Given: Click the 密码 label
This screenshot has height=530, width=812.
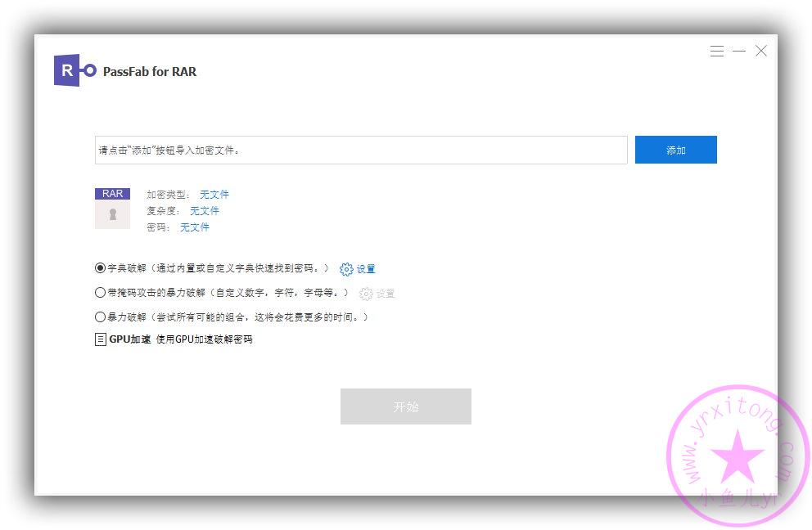Looking at the screenshot, I should pos(158,227).
